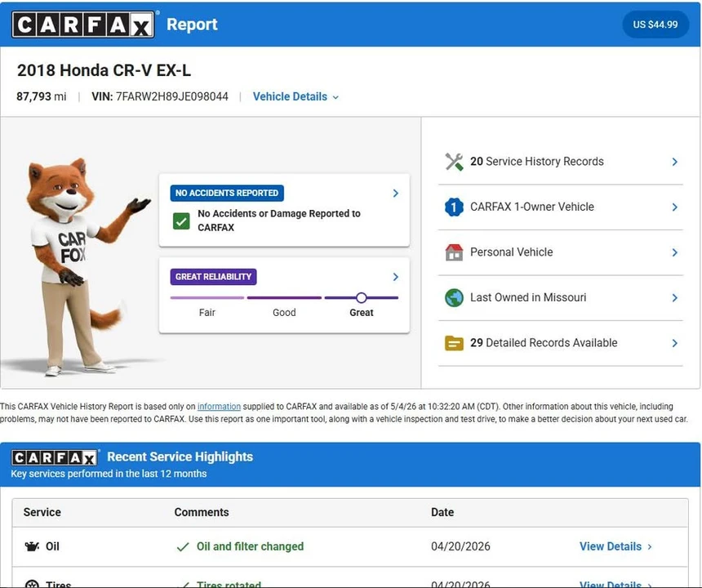Viewport: 702px width, 588px height.
Task: Click the Recent Service Highlights heading
Action: point(180,457)
